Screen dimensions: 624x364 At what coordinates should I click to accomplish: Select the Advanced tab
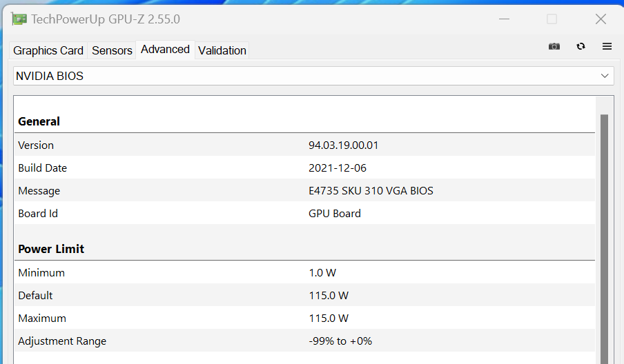[165, 50]
